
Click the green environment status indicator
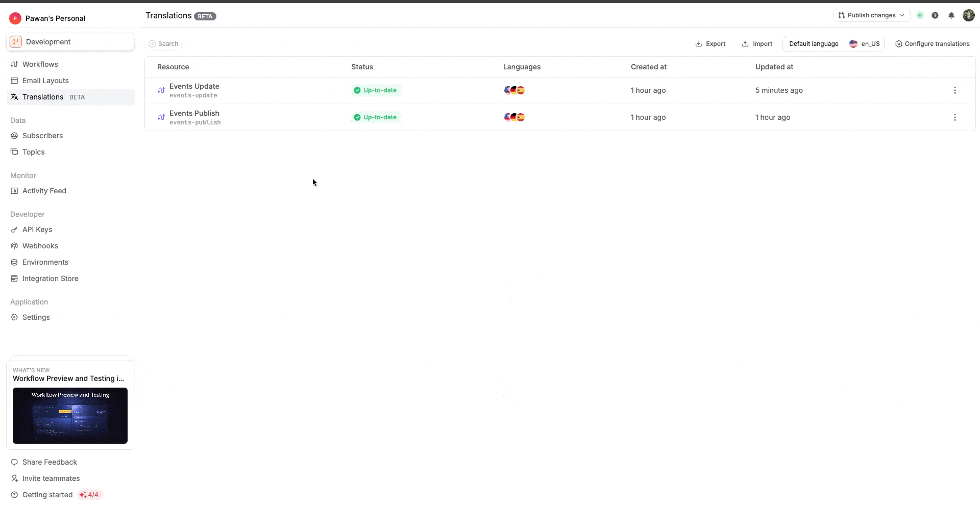[x=919, y=15]
